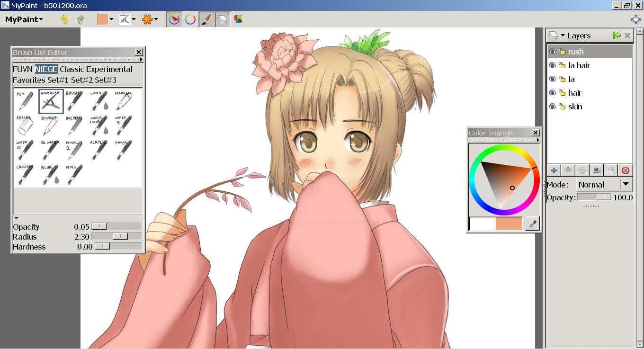Click the brush Radius slider
This screenshot has height=349, width=644.
(x=116, y=236)
